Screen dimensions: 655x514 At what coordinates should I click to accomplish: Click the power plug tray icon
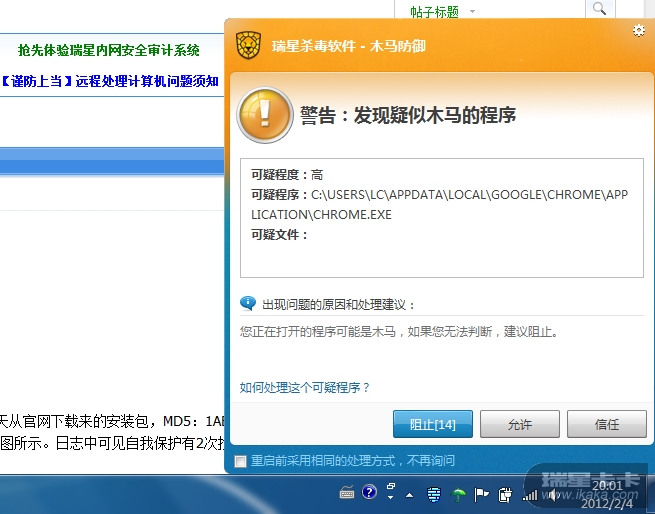505,496
